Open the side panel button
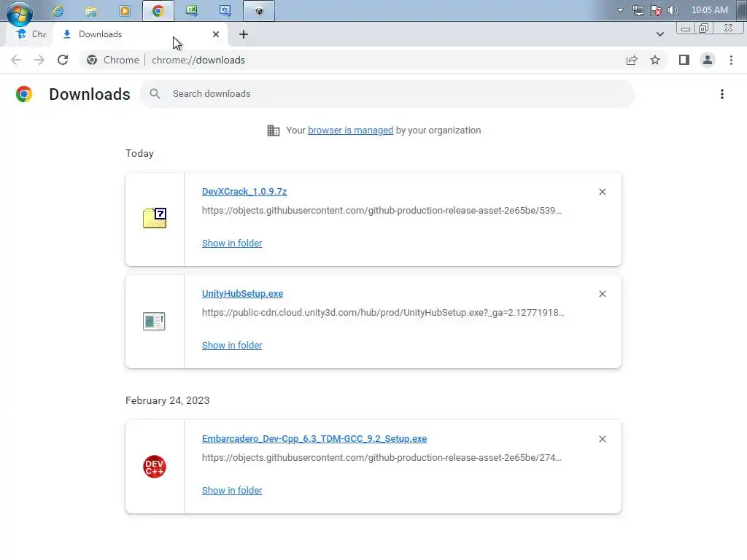 tap(684, 60)
